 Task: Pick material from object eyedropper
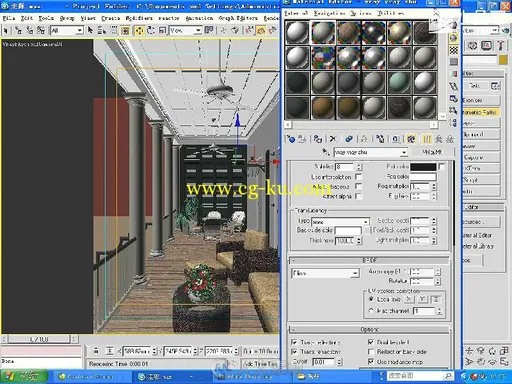[326, 152]
